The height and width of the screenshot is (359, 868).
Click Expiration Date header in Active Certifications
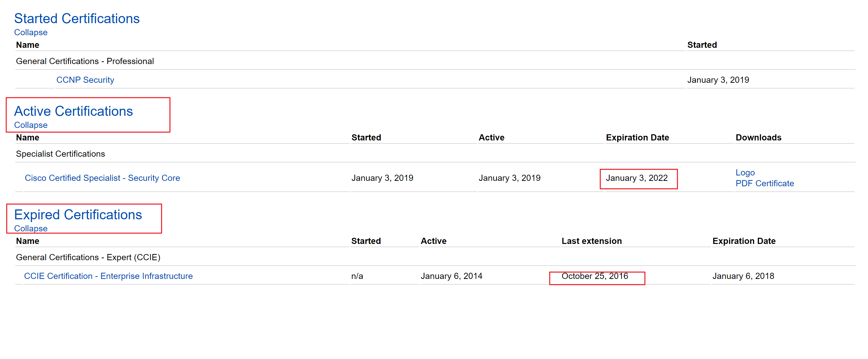[637, 137]
